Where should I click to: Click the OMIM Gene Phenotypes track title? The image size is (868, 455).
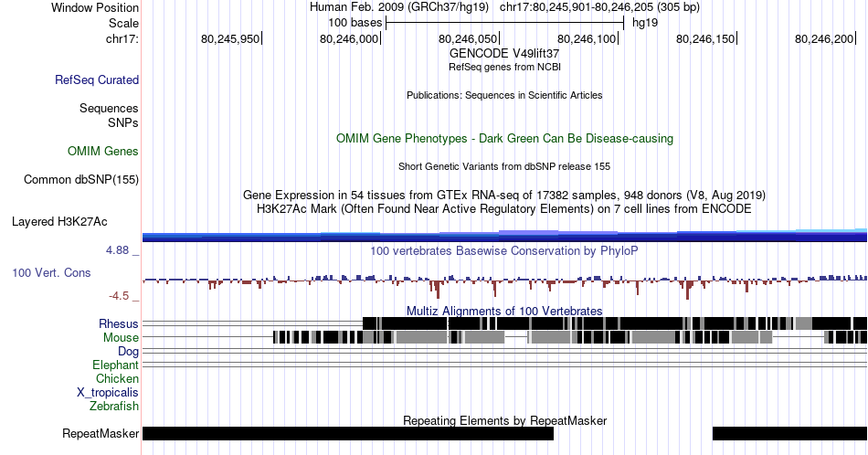tap(505, 138)
